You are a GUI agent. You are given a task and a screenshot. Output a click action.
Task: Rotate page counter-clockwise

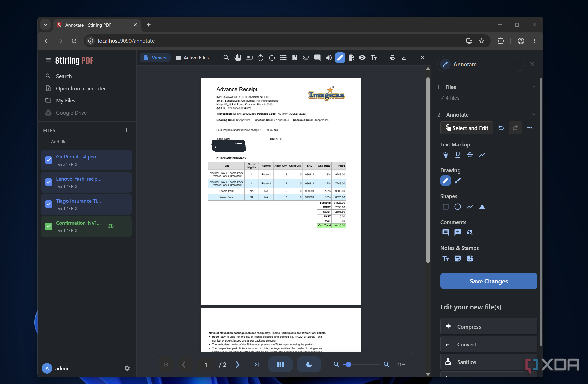(260, 58)
